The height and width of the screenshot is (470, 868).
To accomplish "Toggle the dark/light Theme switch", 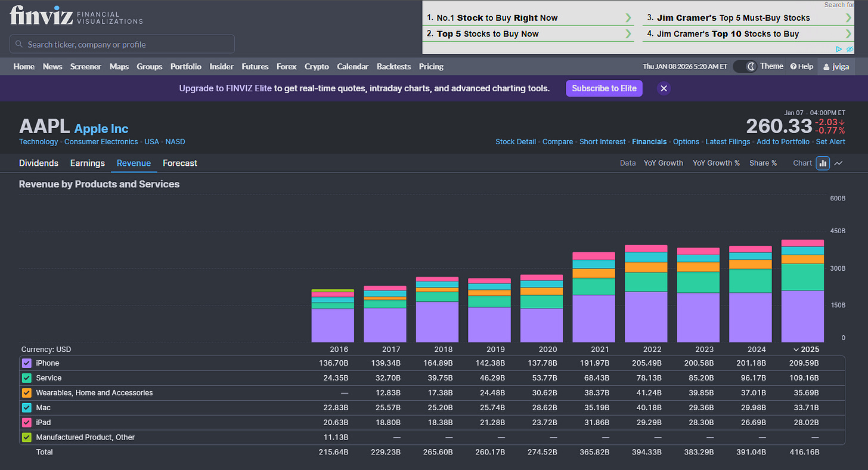I will tap(744, 66).
